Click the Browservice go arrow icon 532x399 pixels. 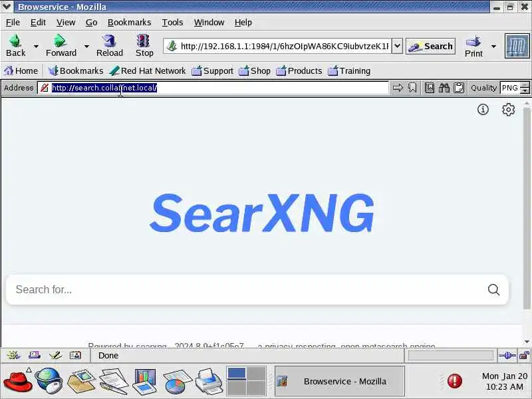click(398, 88)
